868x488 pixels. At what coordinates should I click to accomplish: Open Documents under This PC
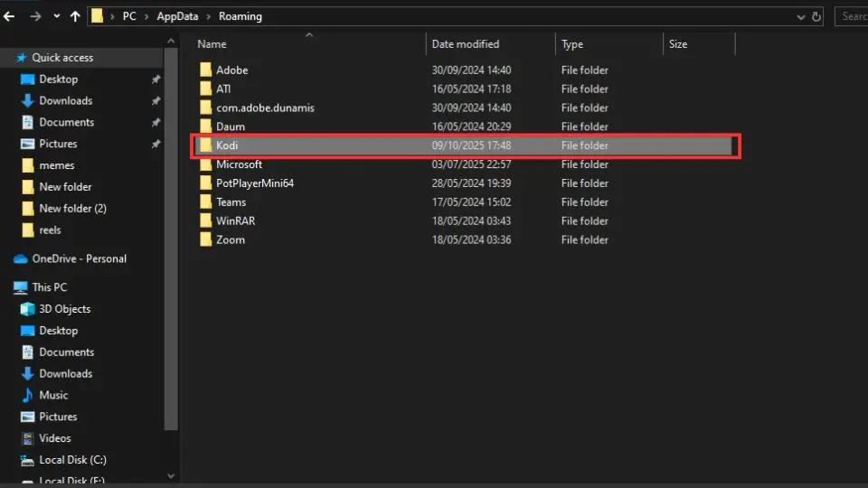(66, 352)
